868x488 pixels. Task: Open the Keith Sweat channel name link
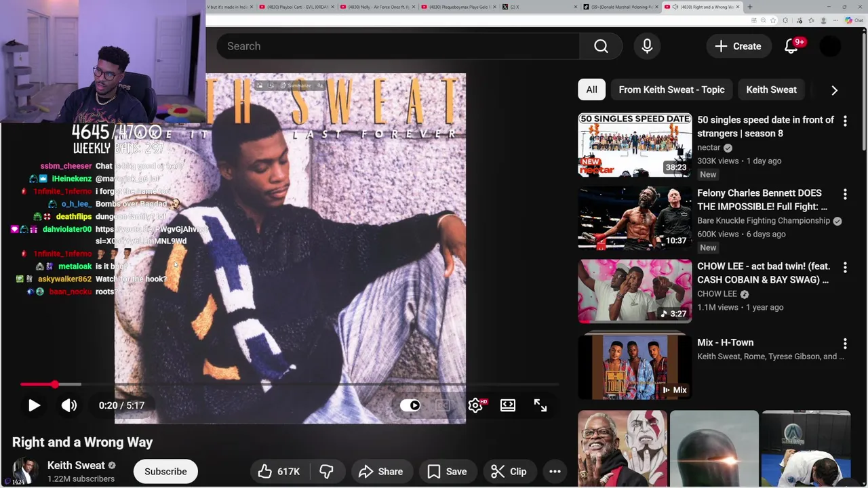(x=76, y=466)
